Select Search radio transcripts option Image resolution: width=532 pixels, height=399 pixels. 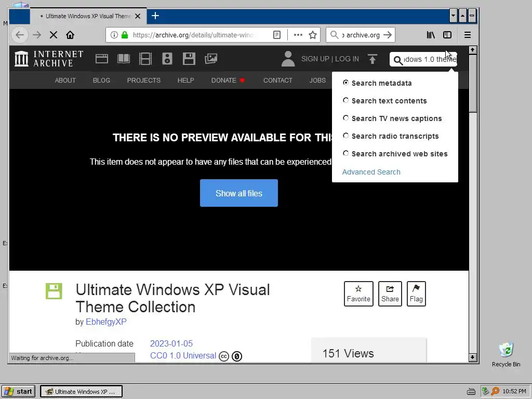click(x=345, y=136)
